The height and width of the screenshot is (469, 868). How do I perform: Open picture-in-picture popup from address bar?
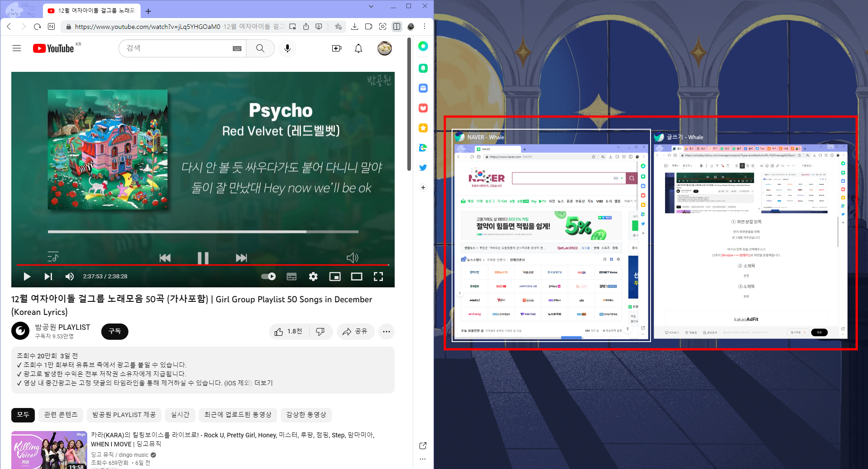tap(292, 27)
